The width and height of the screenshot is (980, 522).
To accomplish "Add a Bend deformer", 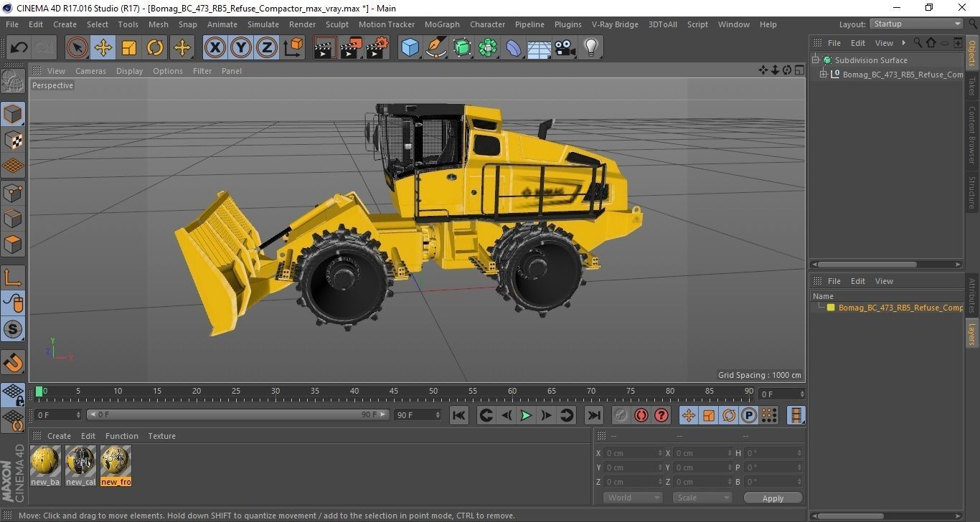I will (x=514, y=48).
